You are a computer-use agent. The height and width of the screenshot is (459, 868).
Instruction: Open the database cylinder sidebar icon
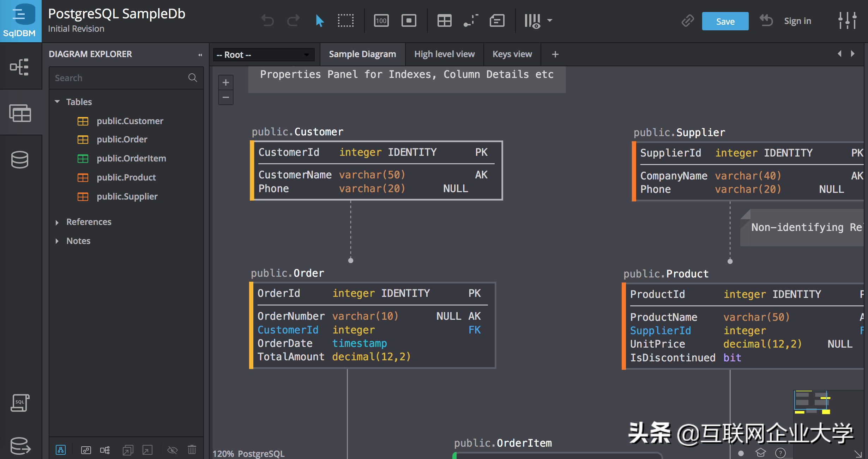click(20, 160)
